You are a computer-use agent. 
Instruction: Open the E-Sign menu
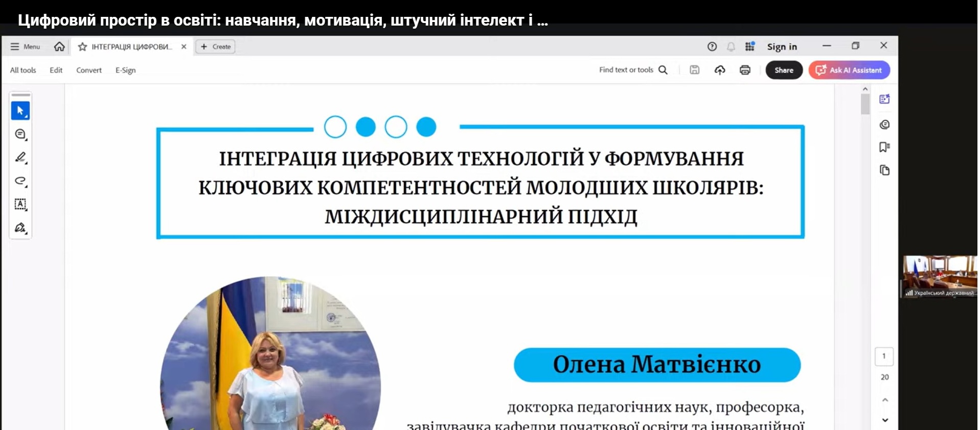(125, 70)
